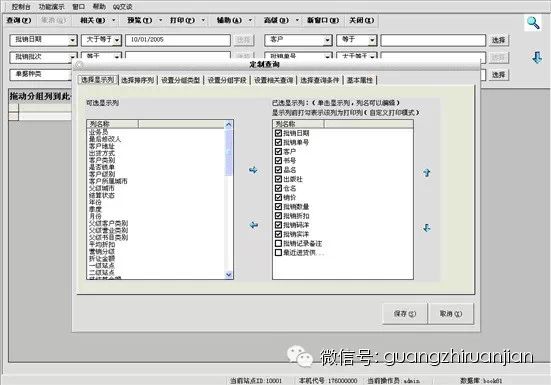Switch to the 设置分组类型 tab
The image size is (551, 385).
pos(181,80)
